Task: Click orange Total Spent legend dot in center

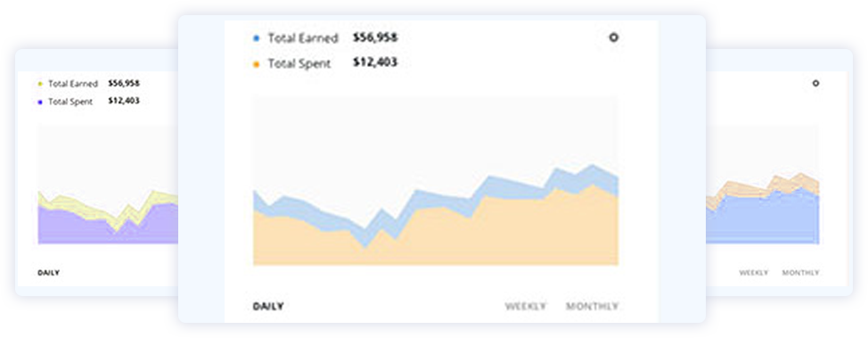Action: [x=256, y=64]
